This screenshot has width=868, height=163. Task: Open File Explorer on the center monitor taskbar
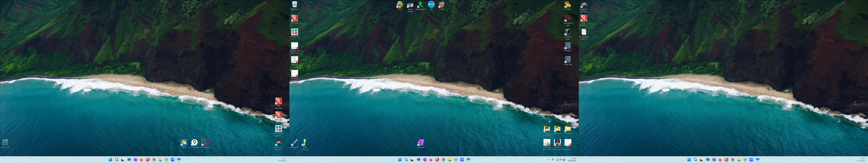tap(450, 160)
